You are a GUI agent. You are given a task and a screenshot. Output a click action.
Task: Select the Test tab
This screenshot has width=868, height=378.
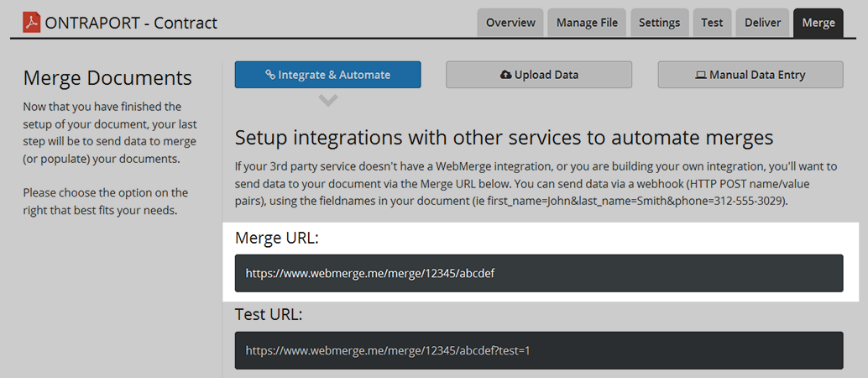[712, 23]
